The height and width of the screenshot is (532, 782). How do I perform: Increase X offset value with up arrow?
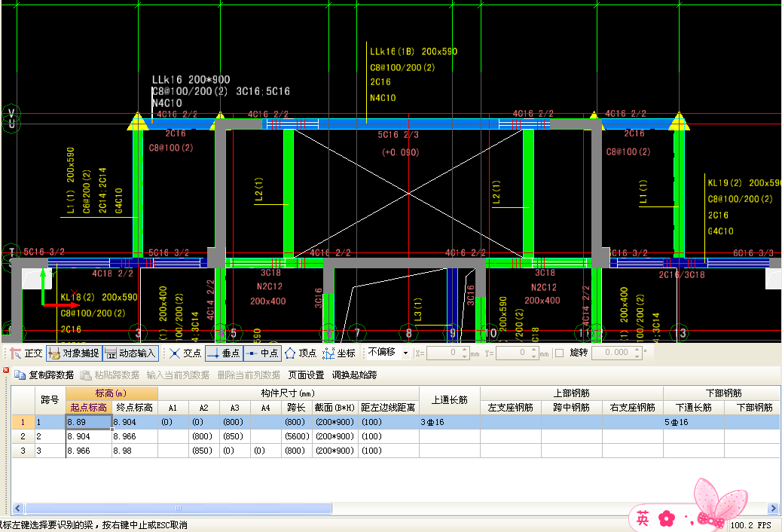[465, 350]
